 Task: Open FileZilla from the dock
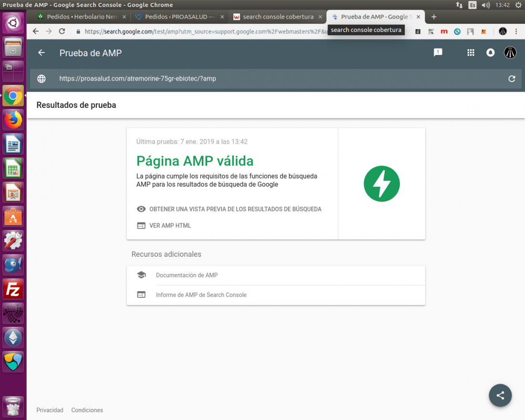[x=13, y=289]
